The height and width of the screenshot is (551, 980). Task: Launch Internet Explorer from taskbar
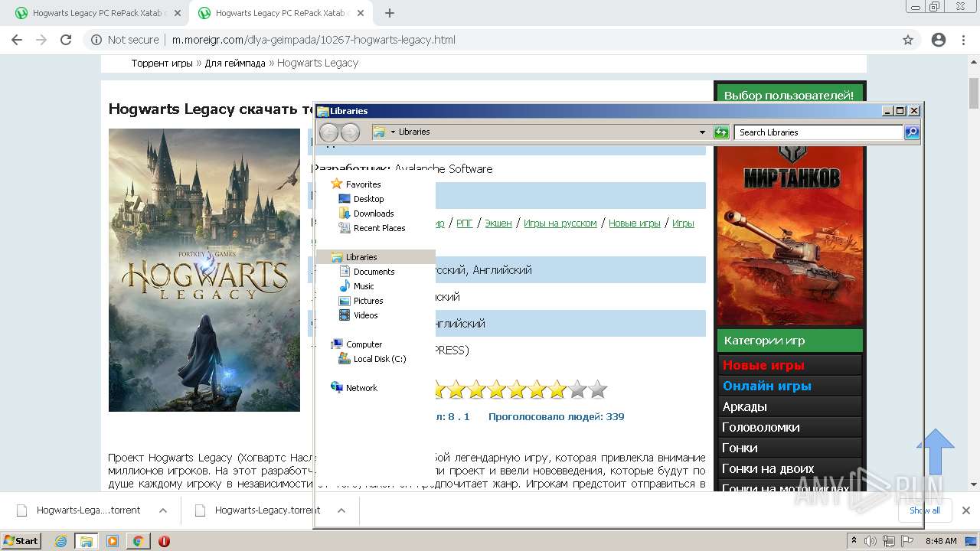pyautogui.click(x=60, y=541)
